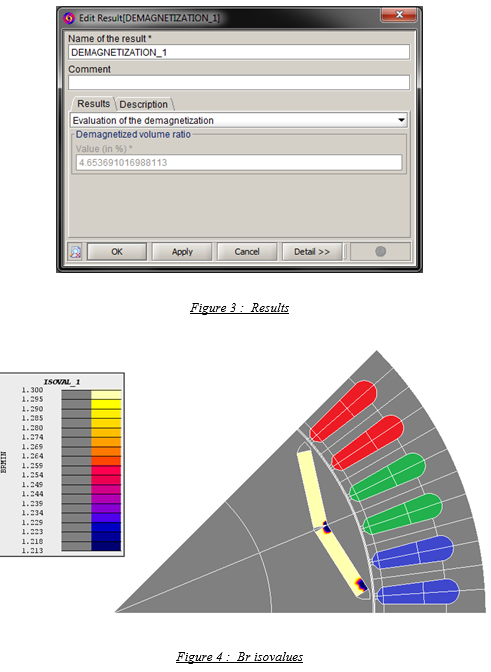
Task: Click the help icon beside OK button
Action: click(x=75, y=252)
